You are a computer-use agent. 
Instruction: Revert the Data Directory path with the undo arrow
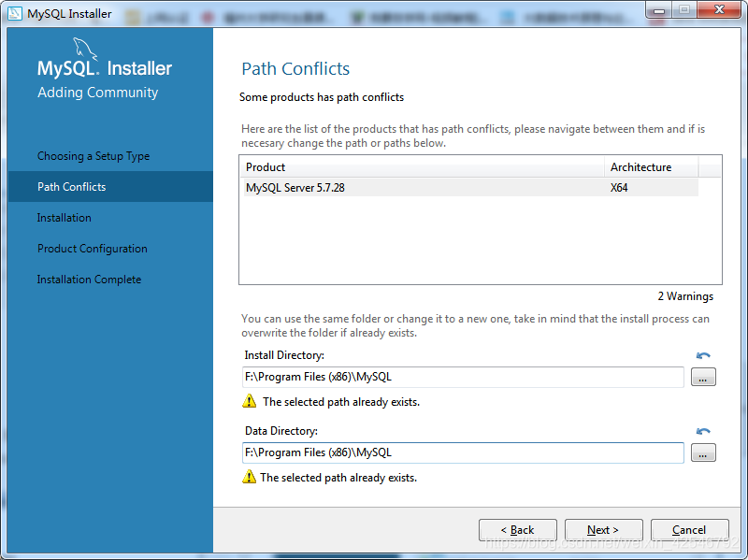pos(703,431)
